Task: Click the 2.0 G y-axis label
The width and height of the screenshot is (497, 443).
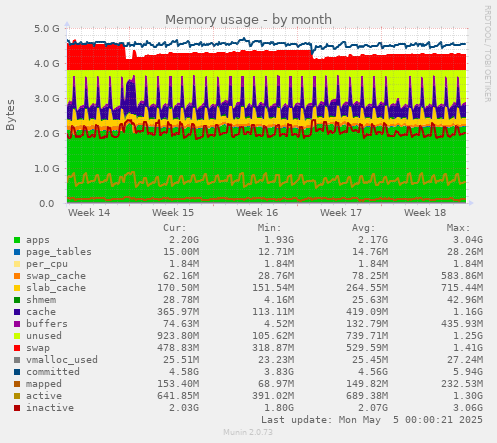Action: (x=47, y=133)
